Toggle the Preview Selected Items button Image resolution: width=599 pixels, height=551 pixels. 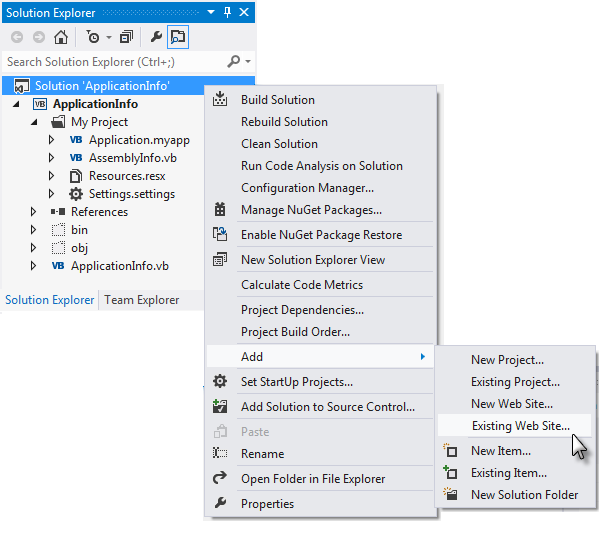coord(178,37)
